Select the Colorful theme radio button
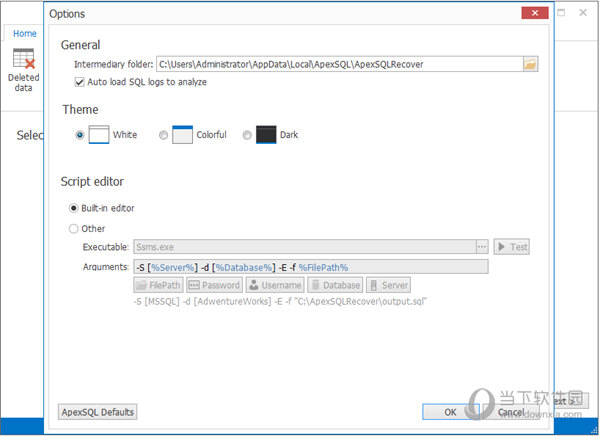 (x=163, y=135)
